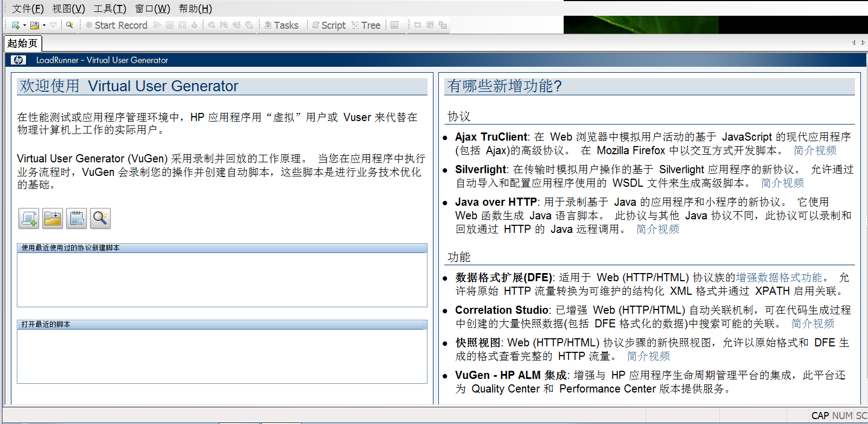Open Silverlight 简介视频 link
868x424 pixels.
coord(782,183)
